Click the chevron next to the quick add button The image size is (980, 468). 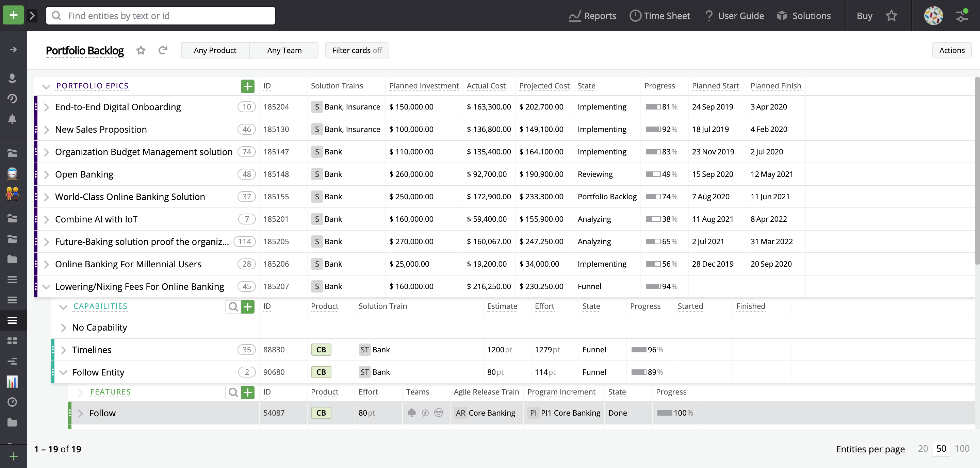(x=32, y=16)
